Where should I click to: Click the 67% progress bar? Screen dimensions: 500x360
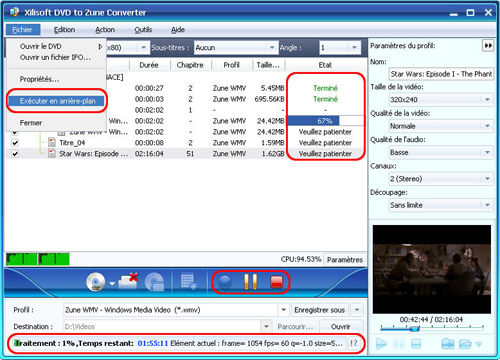(x=325, y=121)
